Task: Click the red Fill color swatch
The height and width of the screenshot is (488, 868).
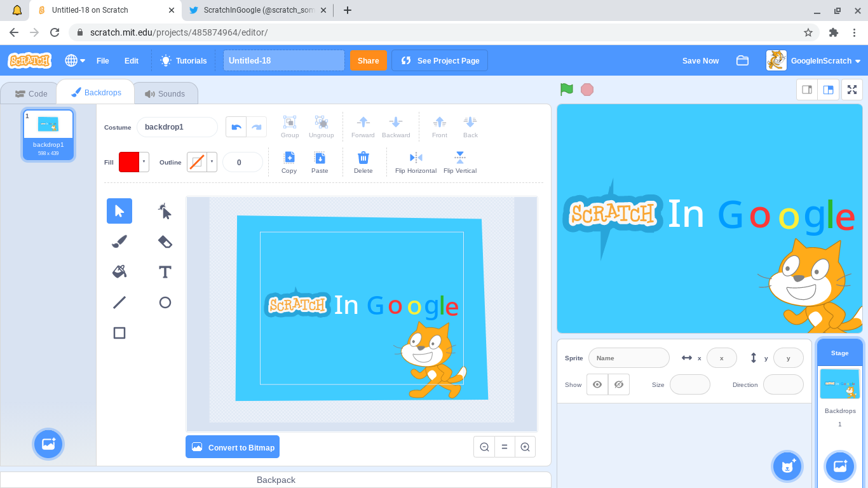Action: click(x=129, y=162)
